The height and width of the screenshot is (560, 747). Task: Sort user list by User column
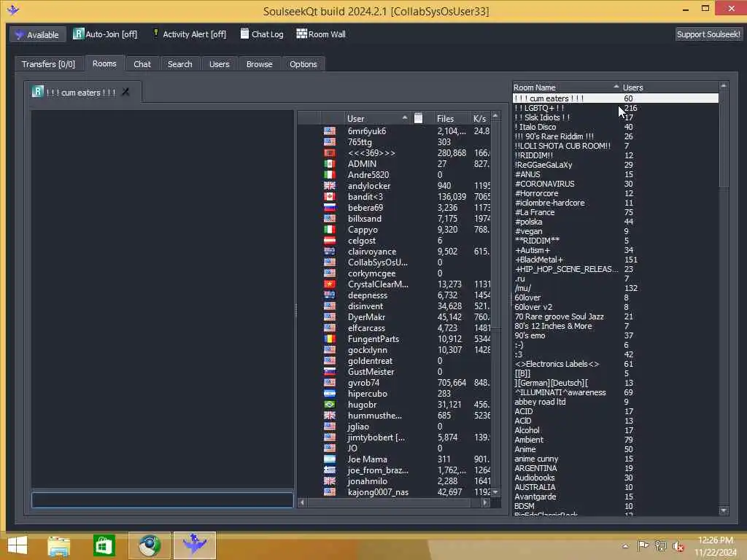click(376, 118)
